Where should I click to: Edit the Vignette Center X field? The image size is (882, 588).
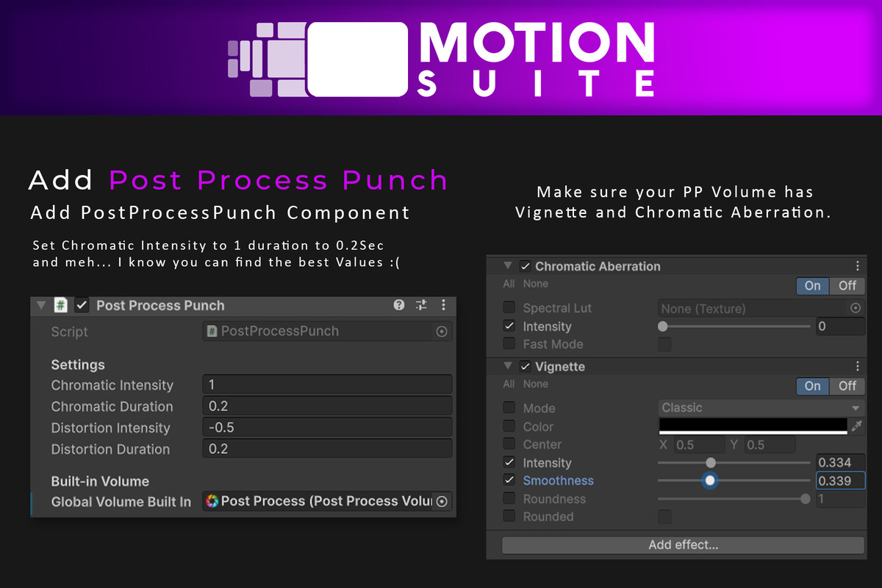coord(698,445)
